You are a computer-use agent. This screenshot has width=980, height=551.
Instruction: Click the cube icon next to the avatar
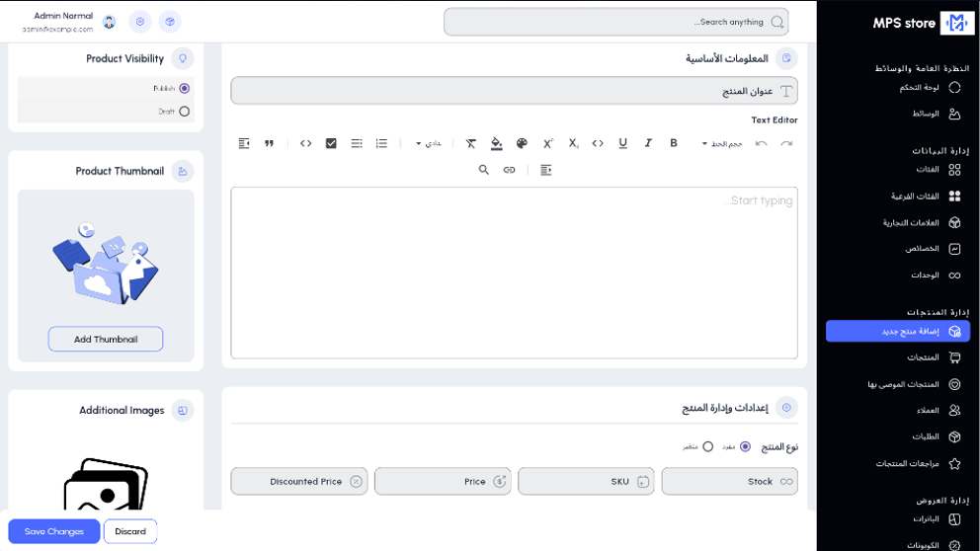pos(170,22)
